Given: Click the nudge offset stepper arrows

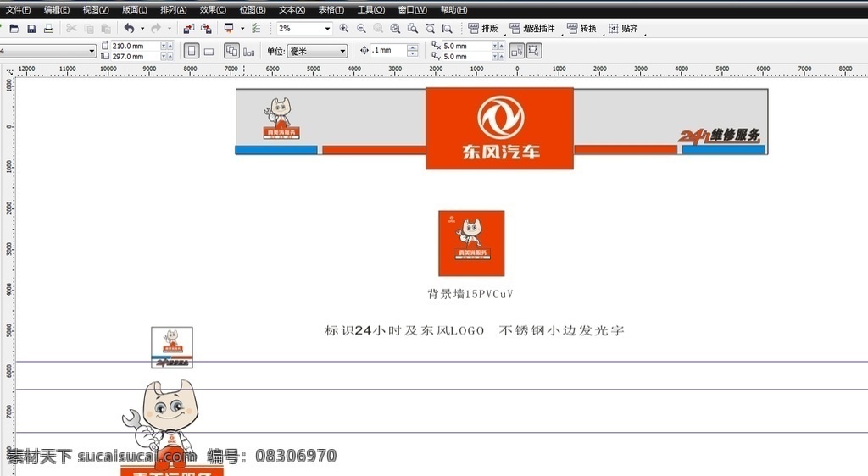Looking at the screenshot, I should point(413,50).
